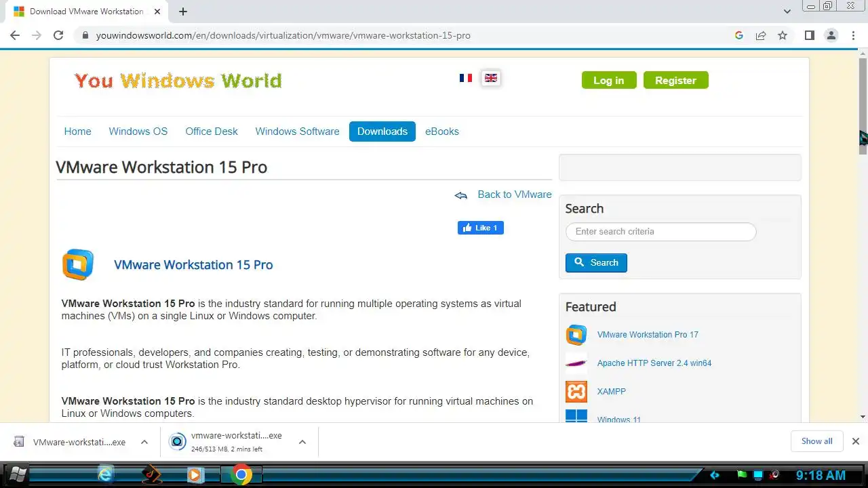Viewport: 868px width, 488px height.
Task: Open Internet Explorer from the taskbar
Action: click(x=105, y=474)
